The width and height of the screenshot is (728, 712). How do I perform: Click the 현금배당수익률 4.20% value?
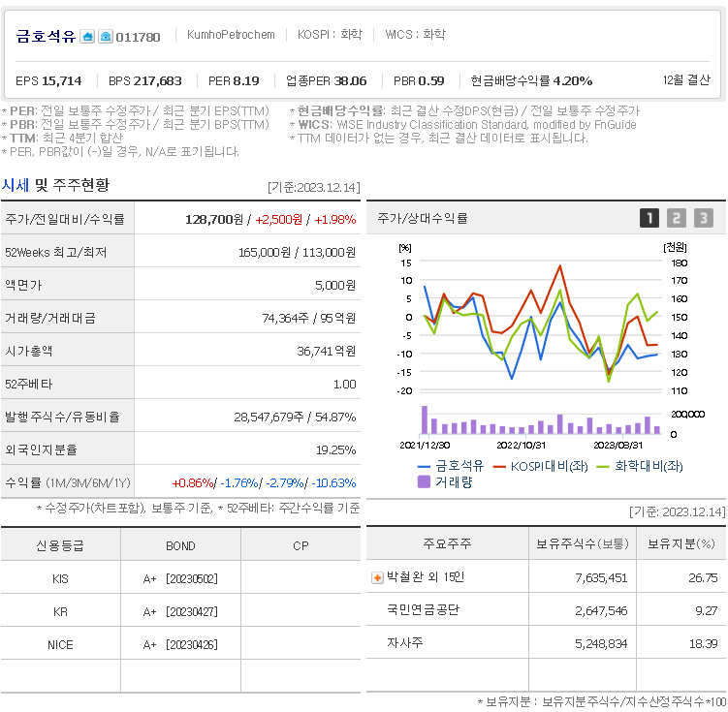(531, 81)
